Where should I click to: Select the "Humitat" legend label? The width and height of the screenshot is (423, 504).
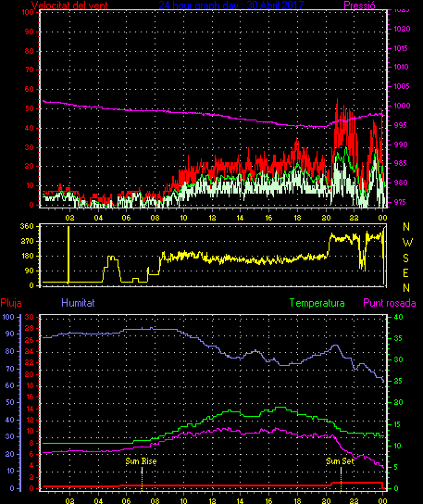[x=78, y=303]
